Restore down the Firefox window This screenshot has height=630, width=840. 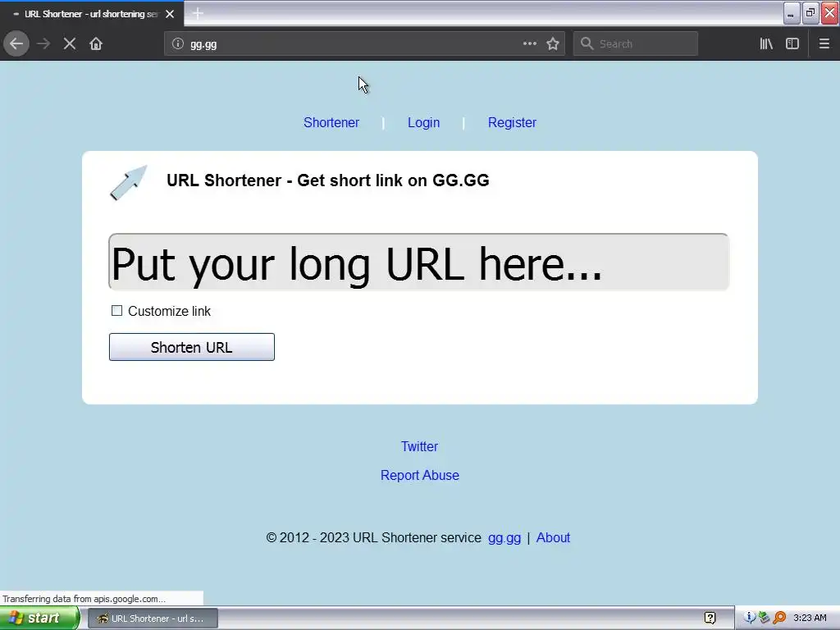(810, 13)
